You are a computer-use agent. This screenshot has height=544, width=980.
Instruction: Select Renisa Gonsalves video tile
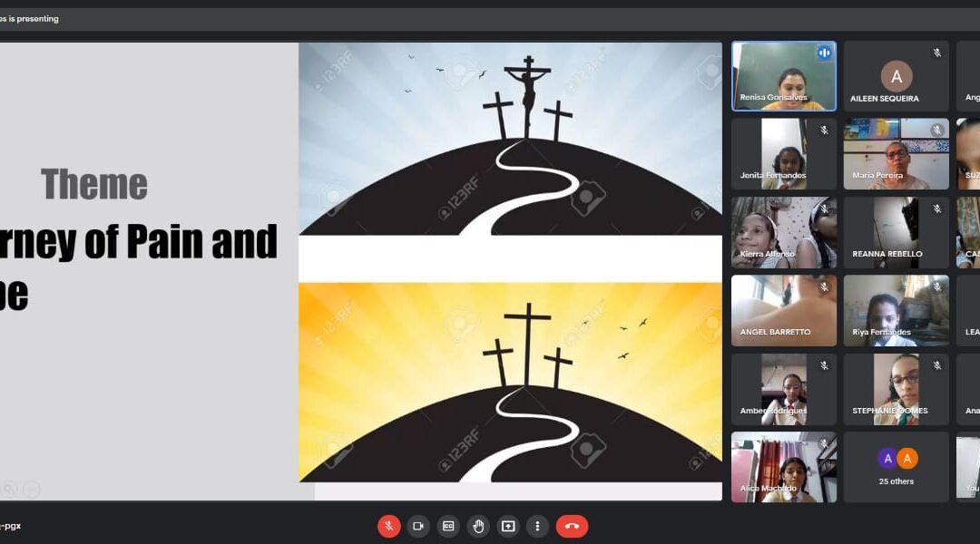coord(784,76)
